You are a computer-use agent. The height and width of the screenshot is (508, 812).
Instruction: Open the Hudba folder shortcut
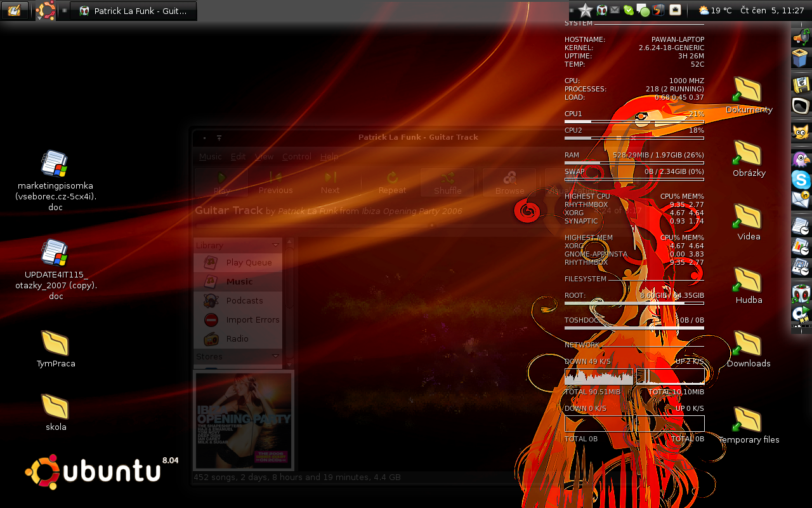coord(748,286)
